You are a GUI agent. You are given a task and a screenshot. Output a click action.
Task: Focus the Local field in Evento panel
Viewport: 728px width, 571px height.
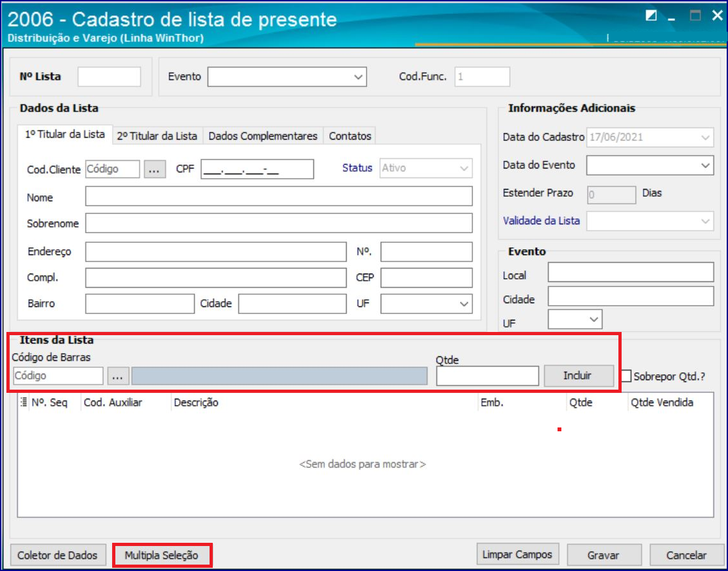click(x=631, y=272)
